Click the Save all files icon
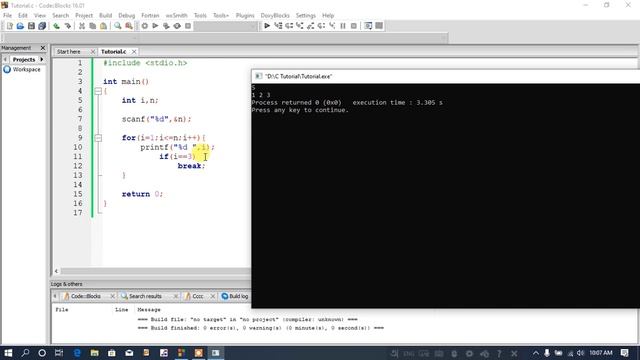The height and width of the screenshot is (360, 640). point(42,26)
